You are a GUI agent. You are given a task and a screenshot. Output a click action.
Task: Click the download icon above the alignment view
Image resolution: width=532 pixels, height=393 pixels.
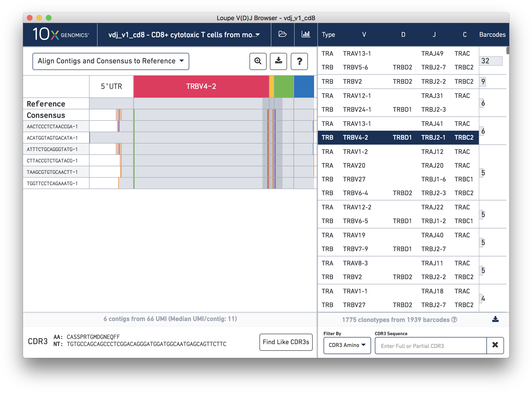click(x=278, y=61)
